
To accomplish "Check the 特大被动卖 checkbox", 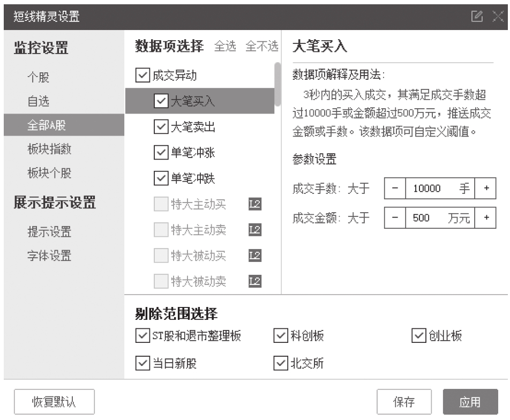I will click(x=161, y=281).
